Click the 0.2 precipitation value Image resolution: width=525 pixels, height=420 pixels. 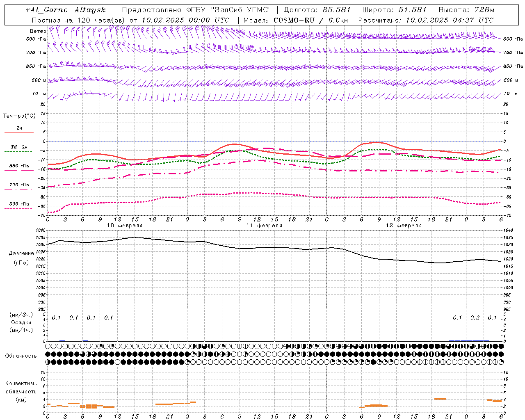coord(475,317)
